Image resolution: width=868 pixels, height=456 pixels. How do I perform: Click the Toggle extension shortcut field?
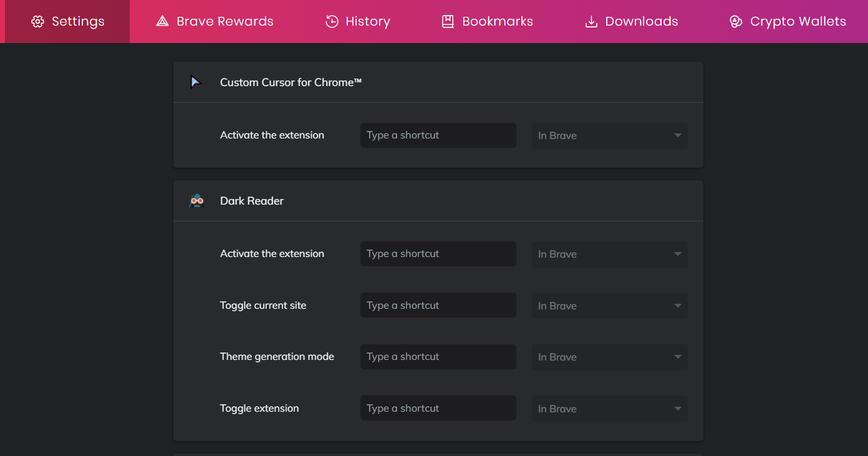(x=438, y=408)
